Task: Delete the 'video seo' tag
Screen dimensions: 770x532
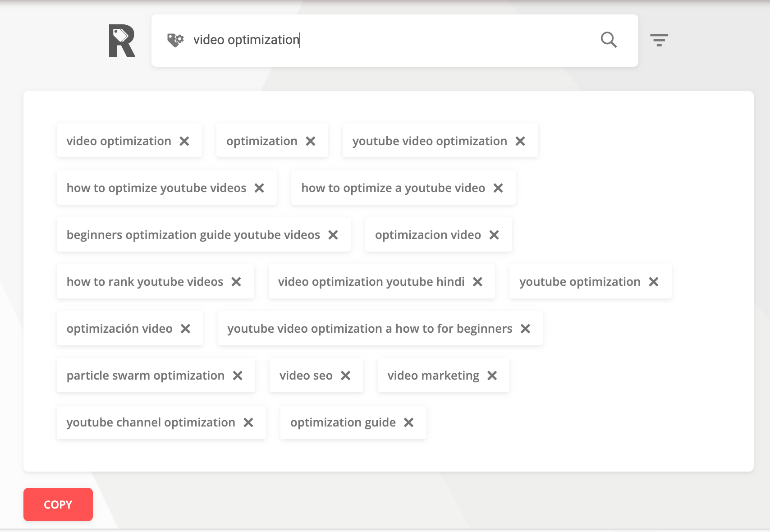Action: (x=347, y=375)
